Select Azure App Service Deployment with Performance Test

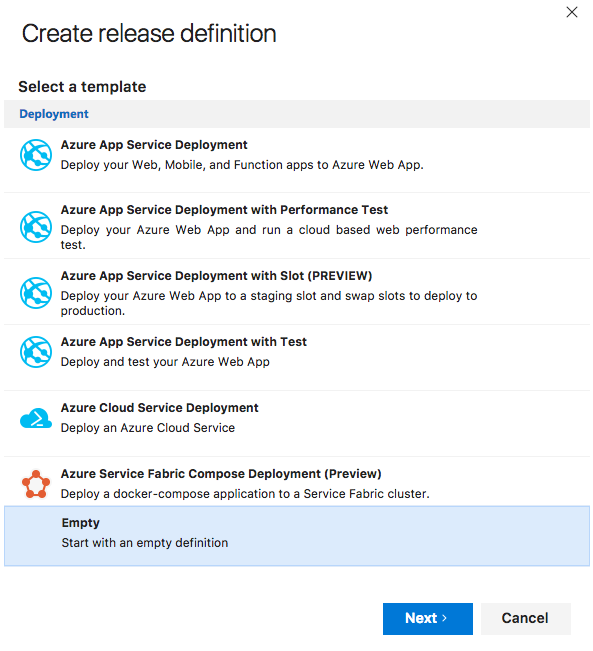click(x=224, y=210)
